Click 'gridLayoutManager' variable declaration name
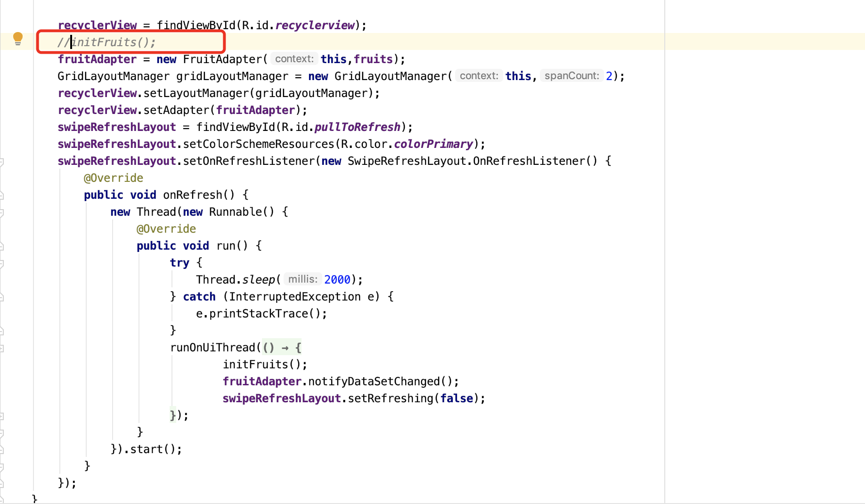Screen dimensions: 865x504 click(x=232, y=76)
